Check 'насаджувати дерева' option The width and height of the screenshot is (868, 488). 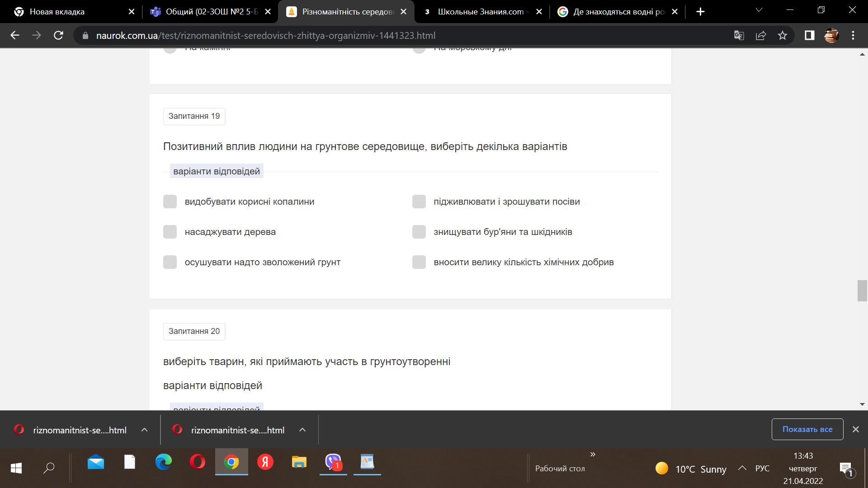point(170,232)
